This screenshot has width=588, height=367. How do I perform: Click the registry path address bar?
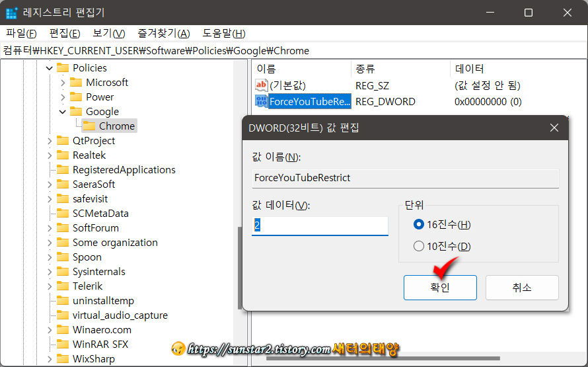click(x=294, y=51)
